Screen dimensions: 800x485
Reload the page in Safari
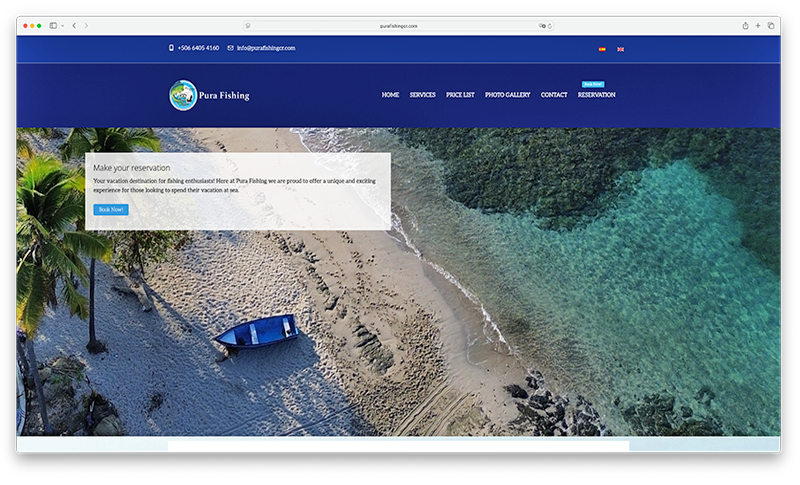(550, 25)
